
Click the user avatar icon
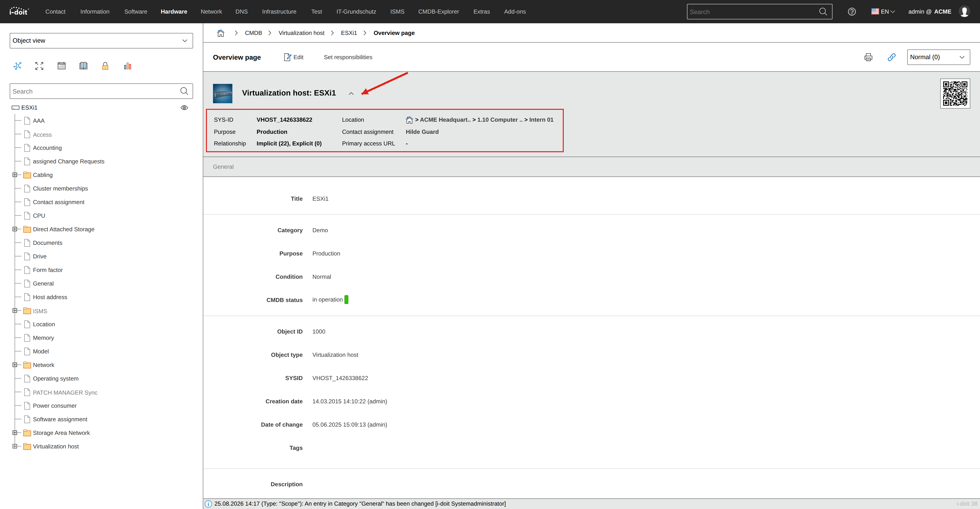coord(964,12)
